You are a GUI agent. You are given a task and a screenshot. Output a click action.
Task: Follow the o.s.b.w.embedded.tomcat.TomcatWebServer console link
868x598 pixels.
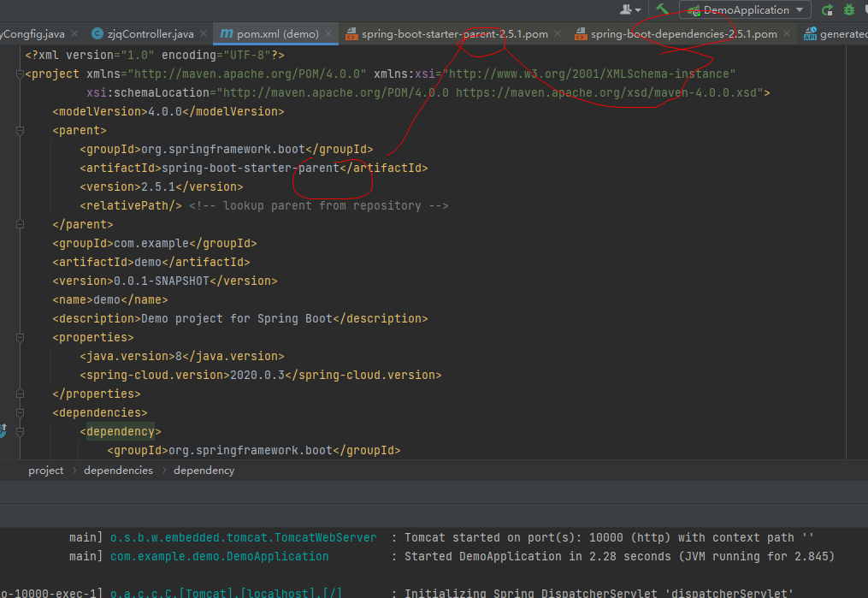pos(243,537)
